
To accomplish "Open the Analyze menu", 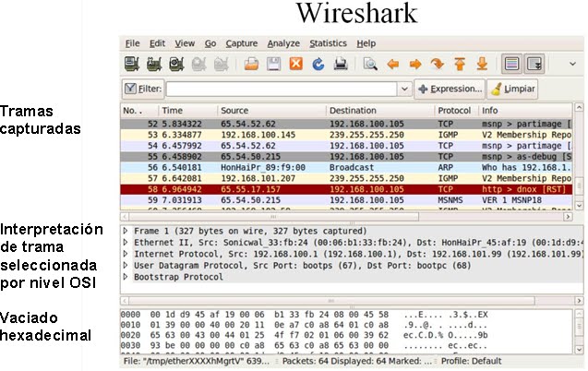I will click(x=283, y=43).
